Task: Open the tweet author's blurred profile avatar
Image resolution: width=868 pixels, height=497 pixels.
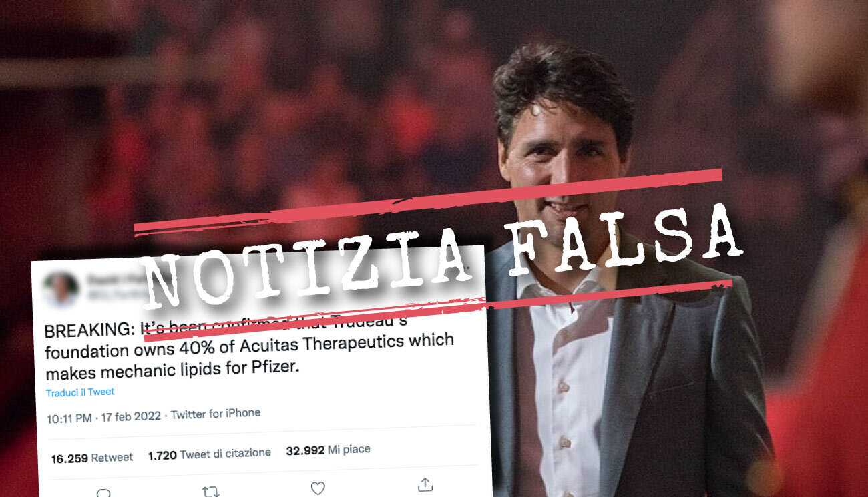Action: 60,289
